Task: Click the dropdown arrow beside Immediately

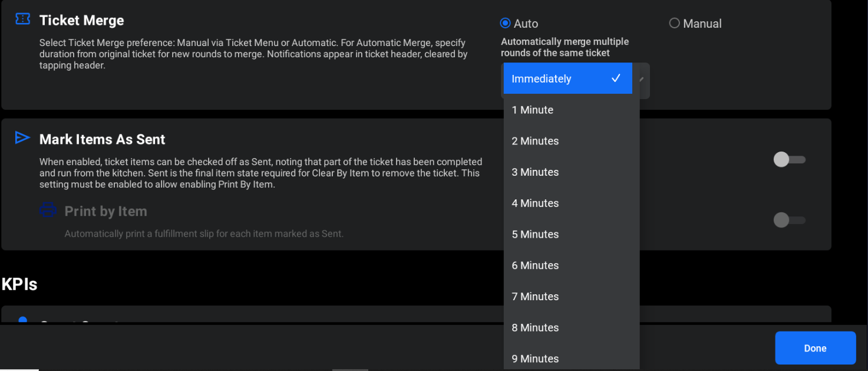Action: (x=642, y=80)
